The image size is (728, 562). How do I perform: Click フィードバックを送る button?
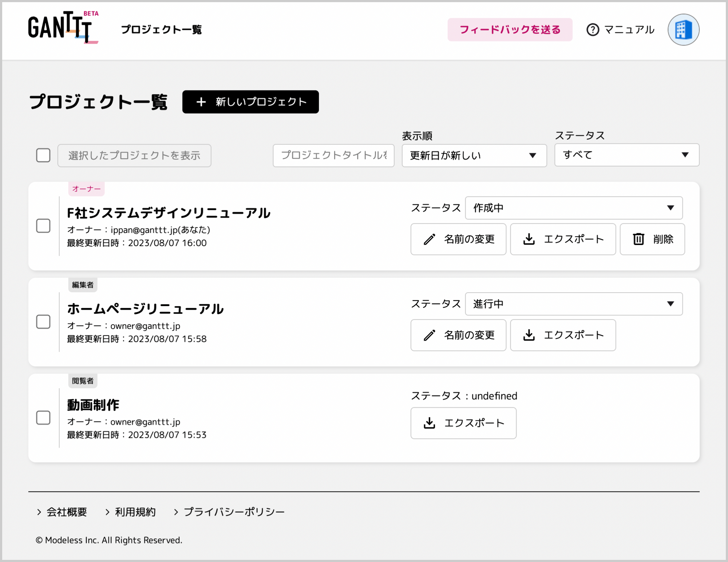(510, 29)
